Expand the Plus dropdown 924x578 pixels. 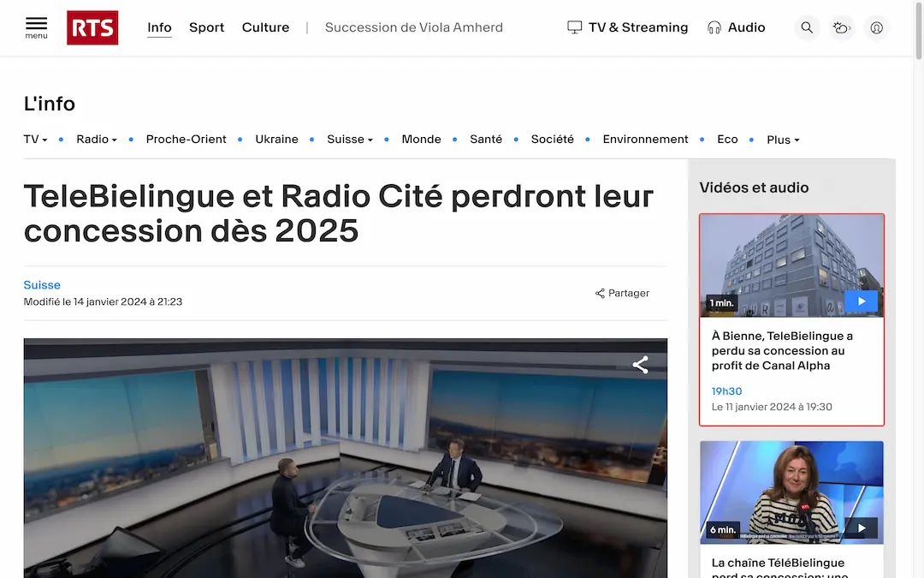783,140
